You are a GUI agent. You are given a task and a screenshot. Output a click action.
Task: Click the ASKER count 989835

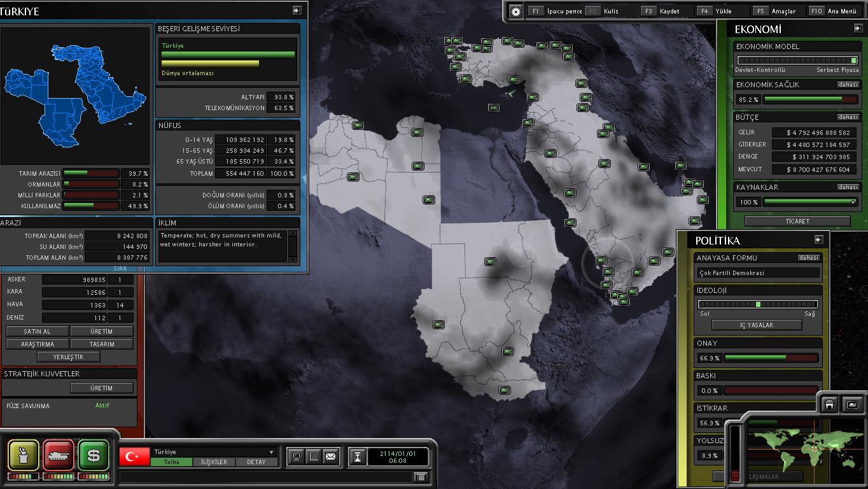74,280
